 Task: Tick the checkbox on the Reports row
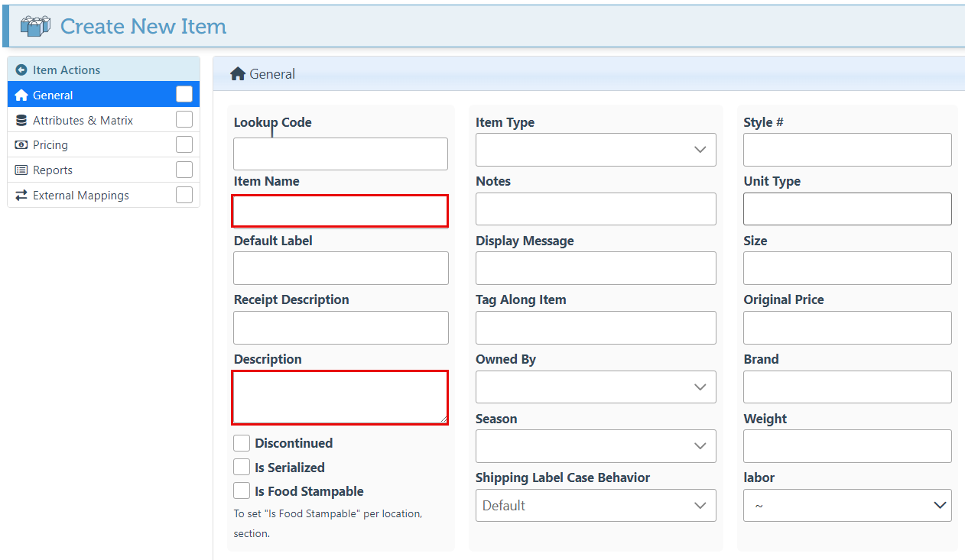[x=184, y=170]
